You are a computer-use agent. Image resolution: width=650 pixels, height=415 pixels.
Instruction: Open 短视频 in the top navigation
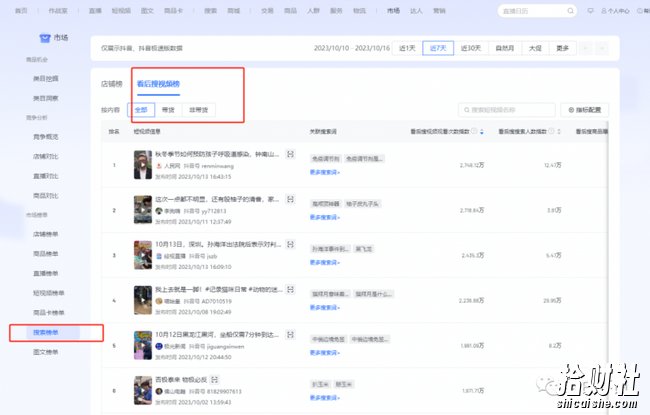pyautogui.click(x=121, y=11)
